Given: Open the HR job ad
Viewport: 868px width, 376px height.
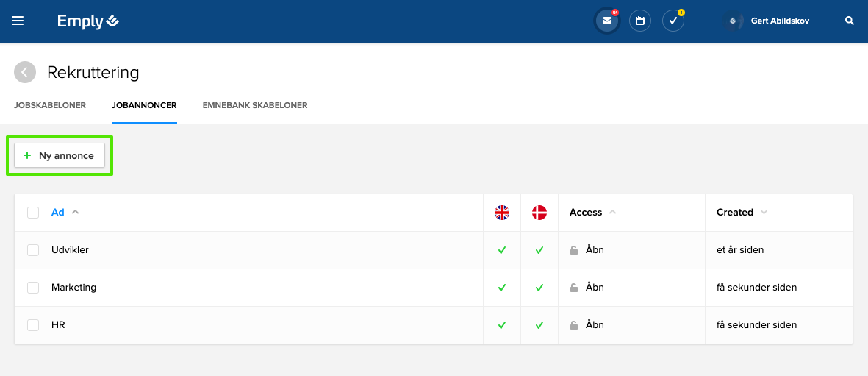Looking at the screenshot, I should 58,325.
